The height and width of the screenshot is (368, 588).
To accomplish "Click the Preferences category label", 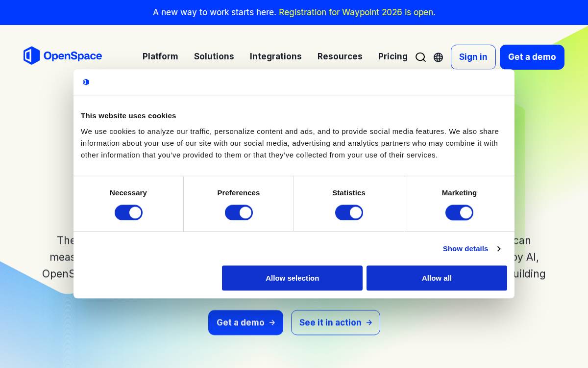I will [x=239, y=193].
